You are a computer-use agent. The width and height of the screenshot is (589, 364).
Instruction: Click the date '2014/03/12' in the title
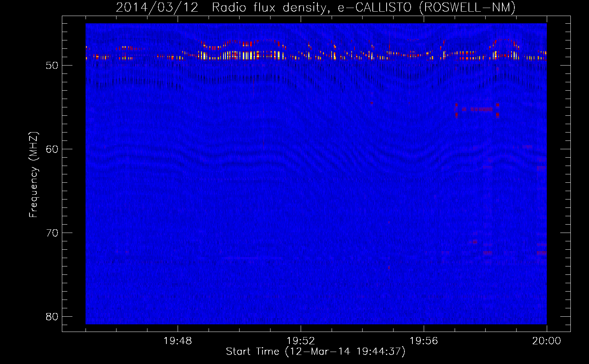[x=157, y=8]
